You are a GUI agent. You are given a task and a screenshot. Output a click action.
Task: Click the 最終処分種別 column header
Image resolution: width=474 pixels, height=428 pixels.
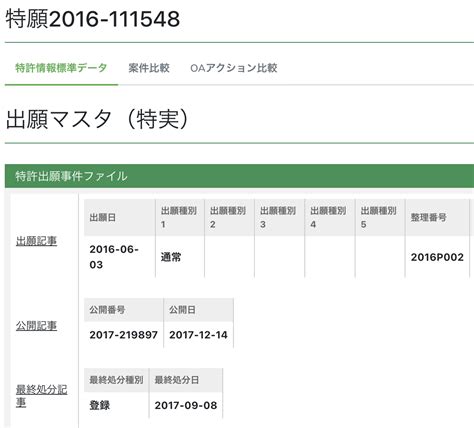click(116, 380)
